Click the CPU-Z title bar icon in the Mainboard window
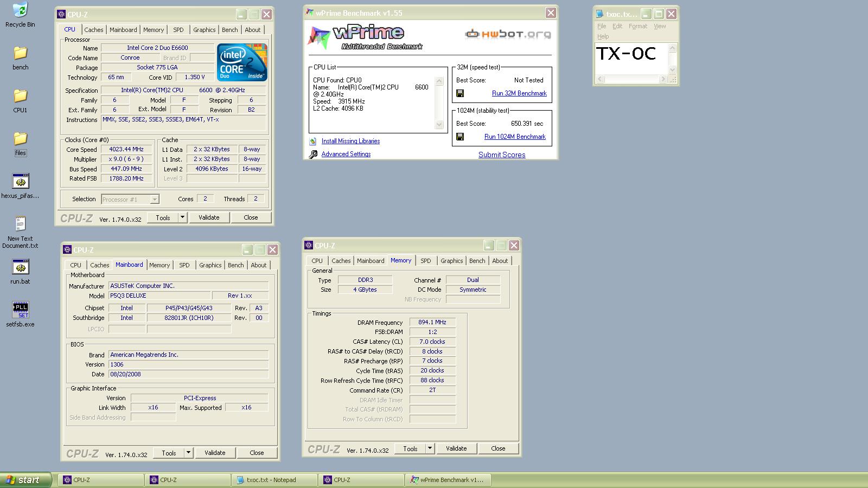 [x=68, y=249]
